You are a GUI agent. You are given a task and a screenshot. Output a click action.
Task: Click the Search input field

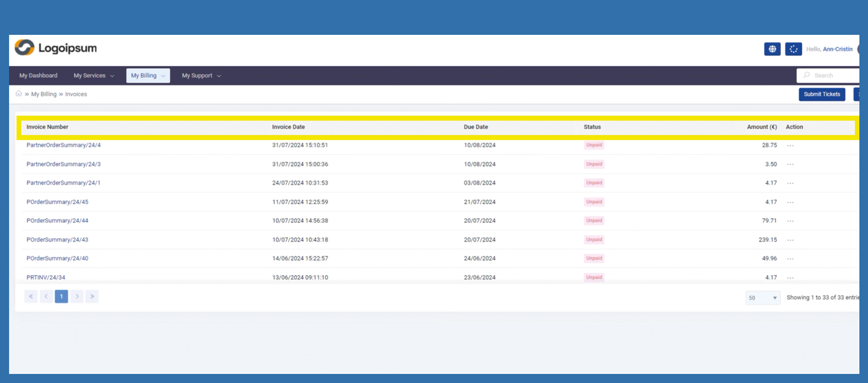(x=833, y=76)
